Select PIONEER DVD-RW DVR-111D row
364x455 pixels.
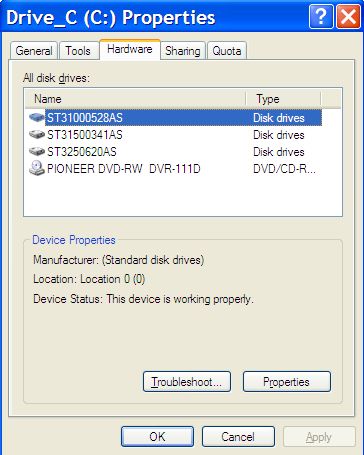coord(175,169)
